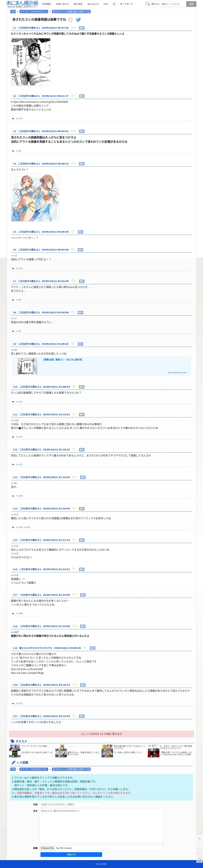Follow the >>13 reply link under post 6
Screen dimensions: 203x868
19,269
